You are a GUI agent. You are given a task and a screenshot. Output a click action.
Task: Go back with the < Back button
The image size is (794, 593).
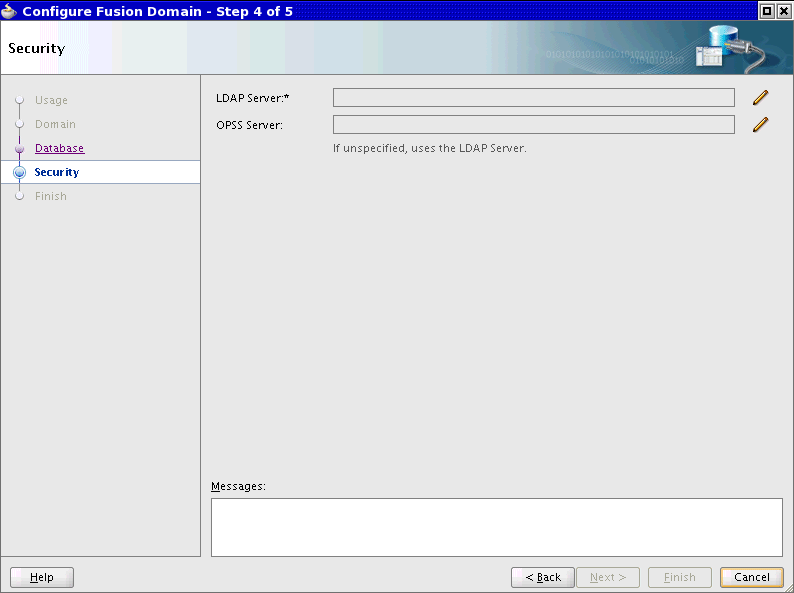[543, 577]
